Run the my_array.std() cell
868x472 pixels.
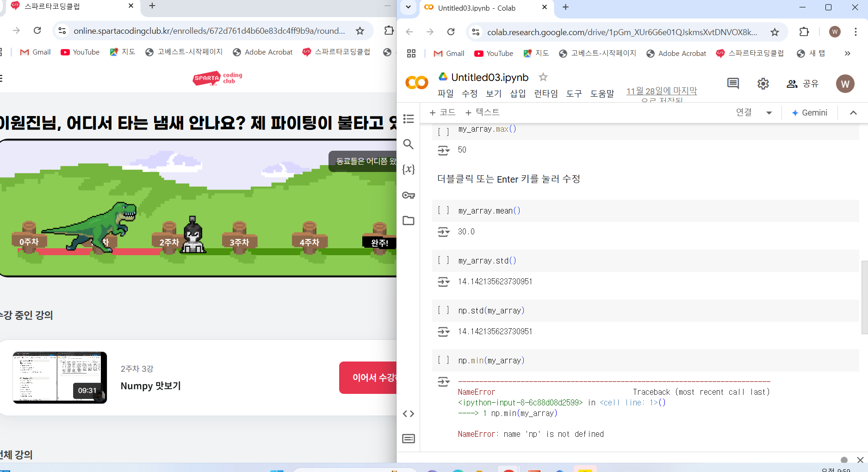[x=443, y=260]
